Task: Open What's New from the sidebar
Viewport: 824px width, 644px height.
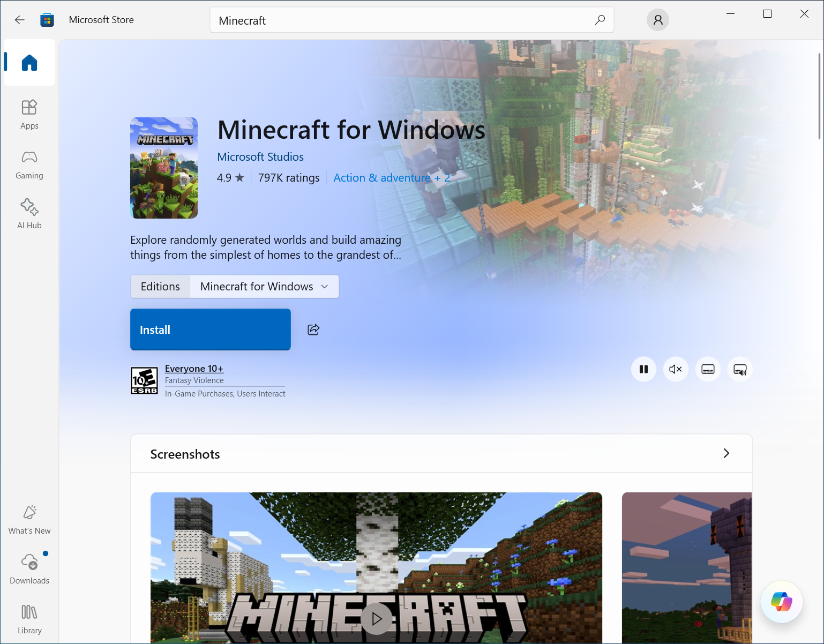Action: [29, 518]
